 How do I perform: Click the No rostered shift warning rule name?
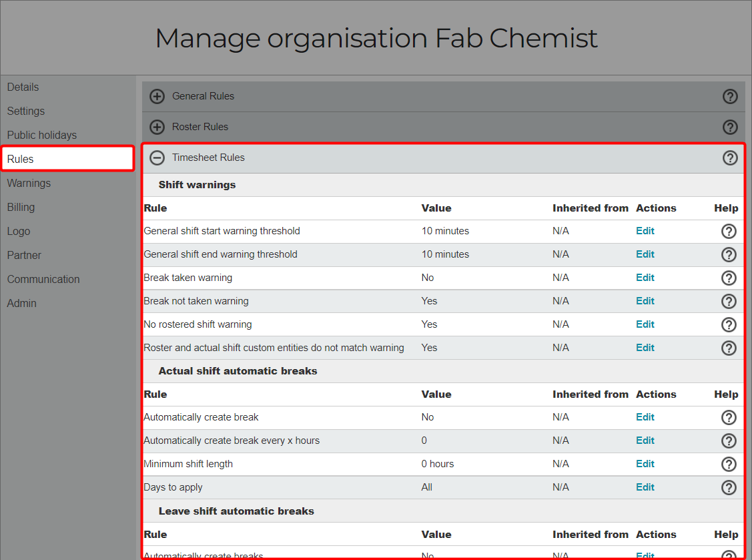[x=198, y=324]
